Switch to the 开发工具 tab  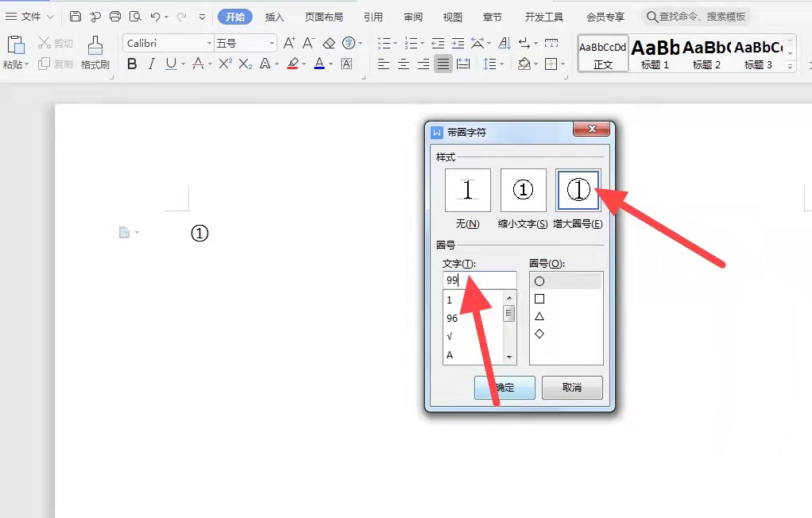coord(543,17)
